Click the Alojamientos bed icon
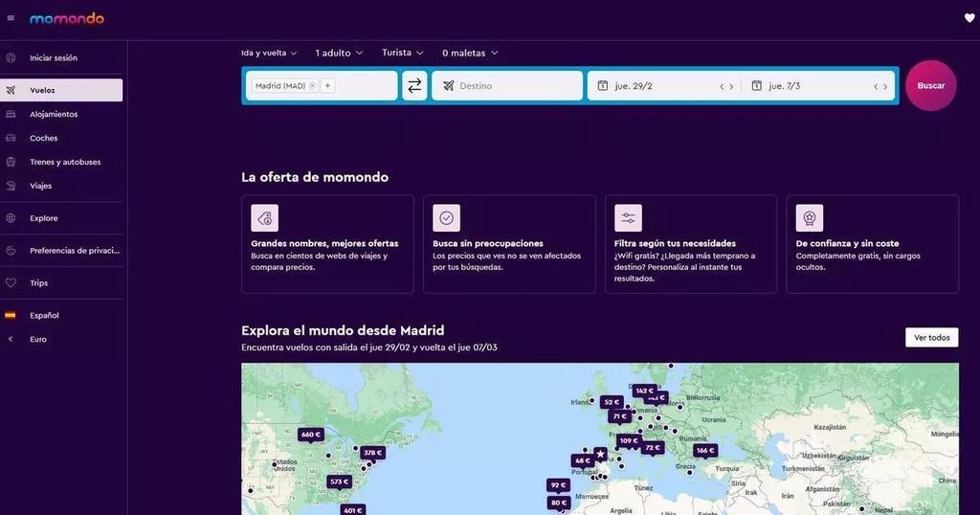This screenshot has height=515, width=980. 11,114
